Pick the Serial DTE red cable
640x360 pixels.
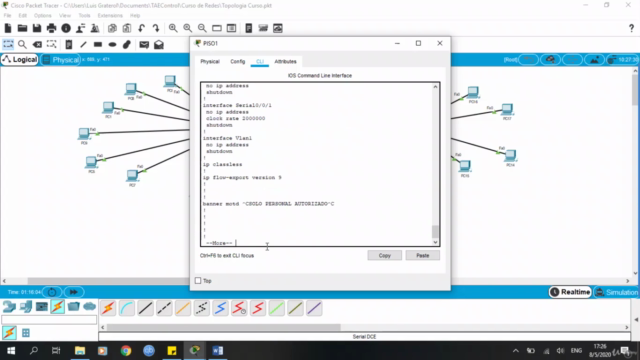coord(258,308)
